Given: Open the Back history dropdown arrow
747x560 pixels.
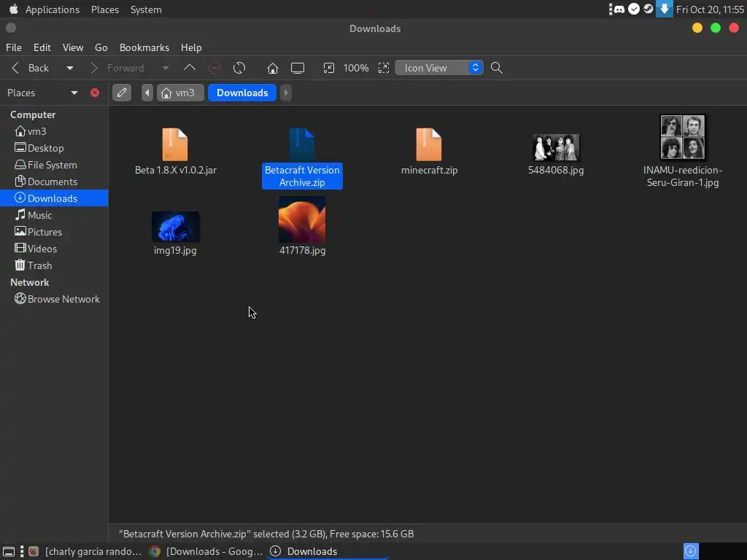Looking at the screenshot, I should coord(70,68).
